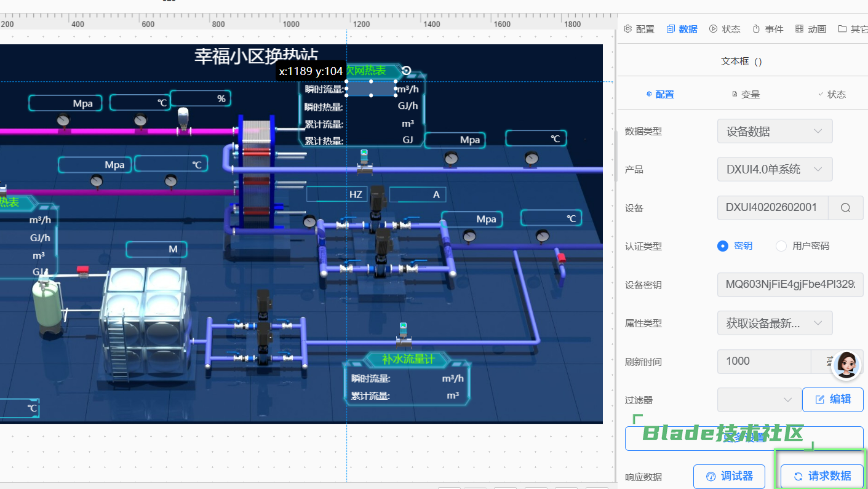
Task: Expand the 过滤器 dropdown
Action: pyautogui.click(x=757, y=400)
